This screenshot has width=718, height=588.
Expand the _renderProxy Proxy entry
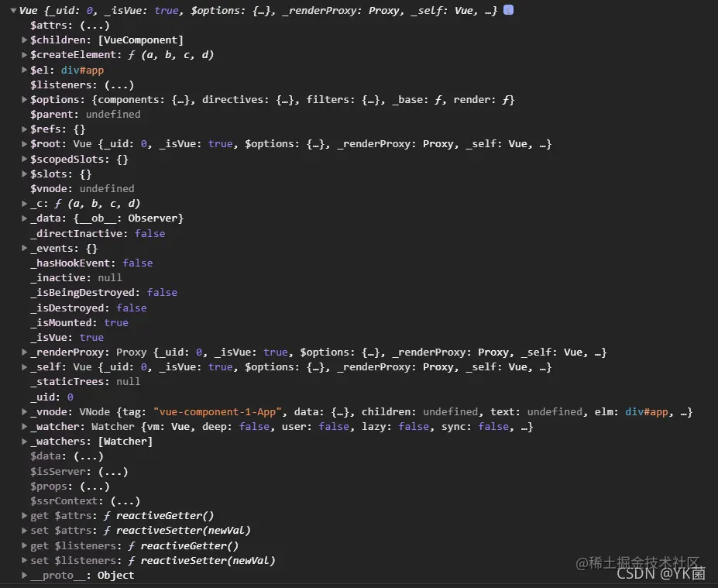24,352
